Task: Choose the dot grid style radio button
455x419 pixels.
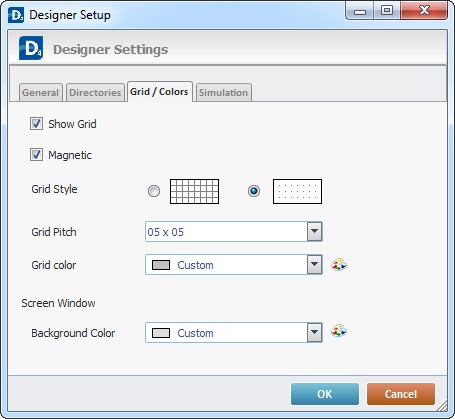Action: [254, 191]
